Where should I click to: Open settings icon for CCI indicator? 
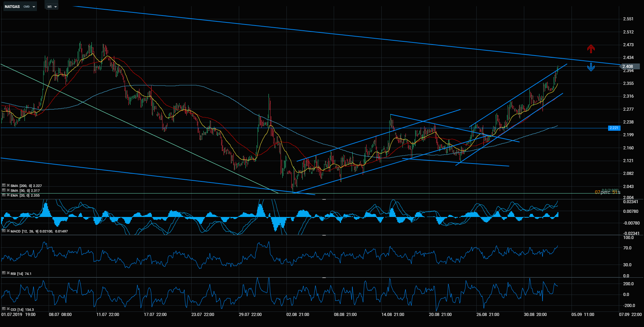coord(4,309)
